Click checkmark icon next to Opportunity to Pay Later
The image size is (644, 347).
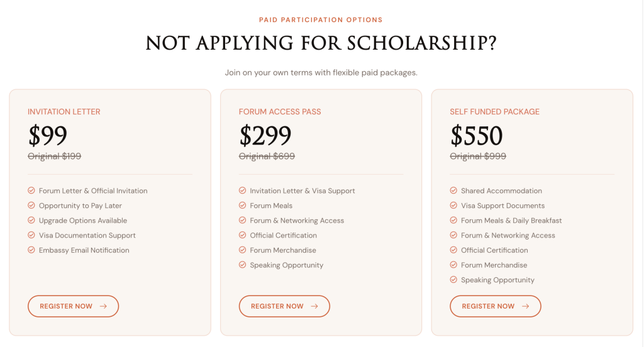31,206
